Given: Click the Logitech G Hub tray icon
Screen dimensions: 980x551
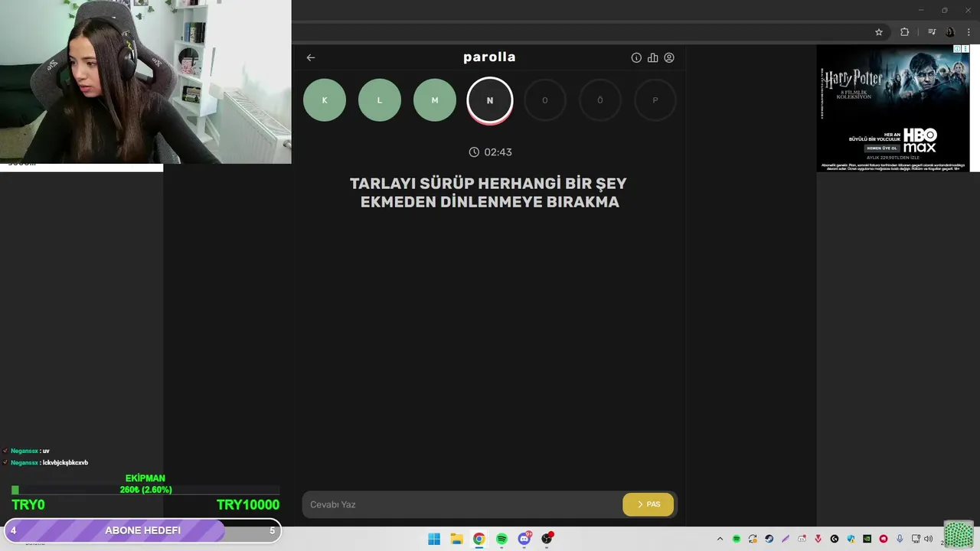Looking at the screenshot, I should (x=835, y=539).
